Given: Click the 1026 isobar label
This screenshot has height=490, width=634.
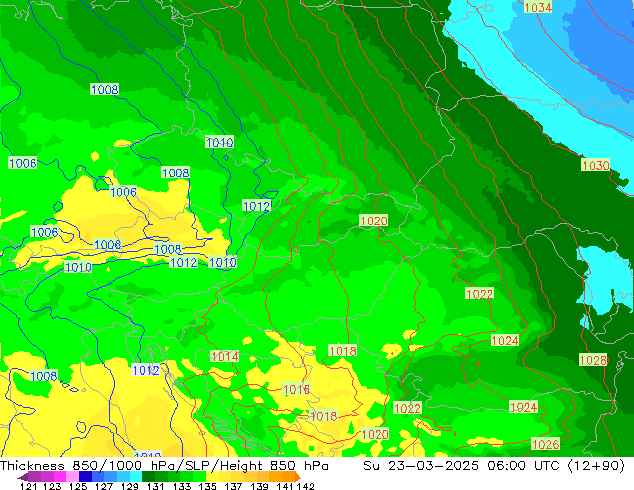Looking at the screenshot, I should [545, 444].
